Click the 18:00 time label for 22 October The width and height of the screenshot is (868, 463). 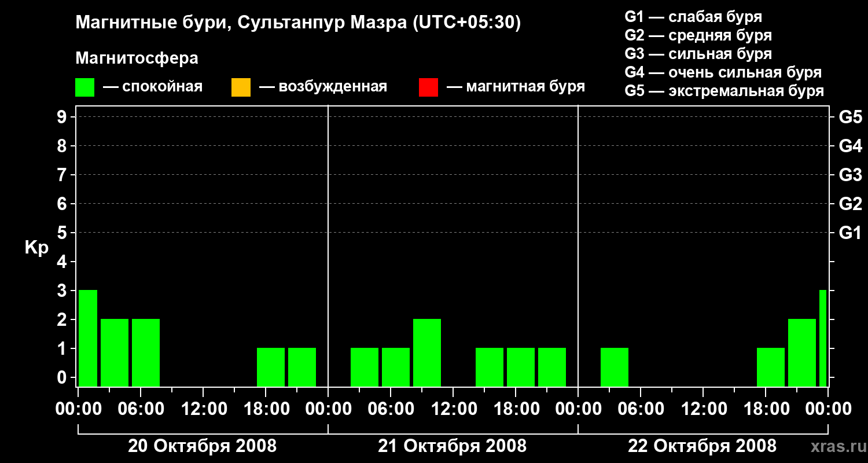pyautogui.click(x=766, y=409)
